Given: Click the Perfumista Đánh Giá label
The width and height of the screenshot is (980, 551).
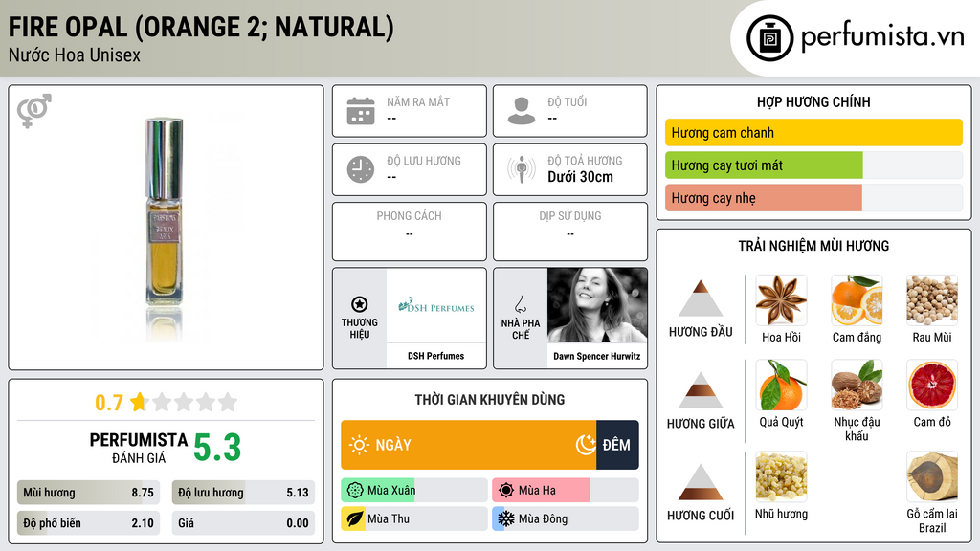Looking at the screenshot, I should [138, 448].
